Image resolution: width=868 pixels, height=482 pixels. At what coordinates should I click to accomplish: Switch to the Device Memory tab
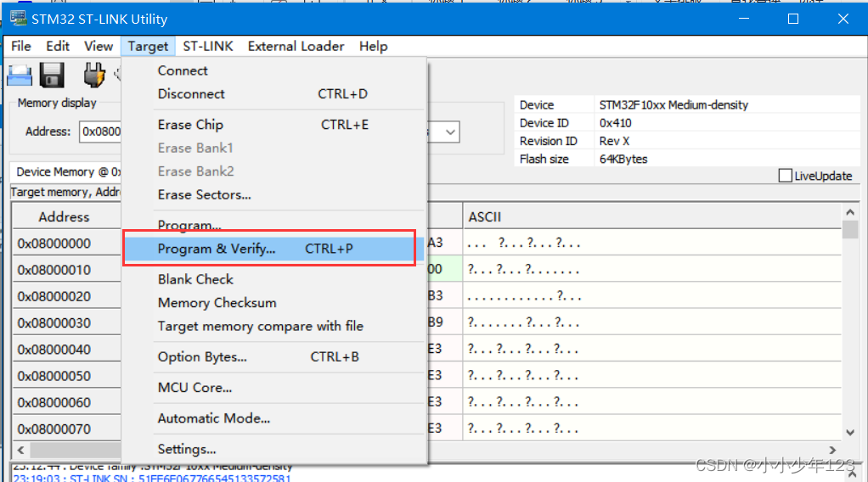click(66, 172)
